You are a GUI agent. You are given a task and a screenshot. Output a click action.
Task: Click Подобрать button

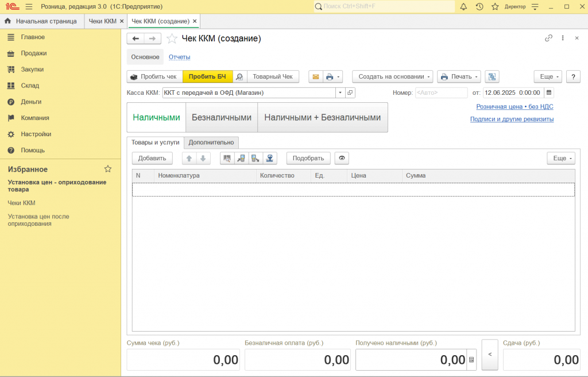(x=308, y=158)
